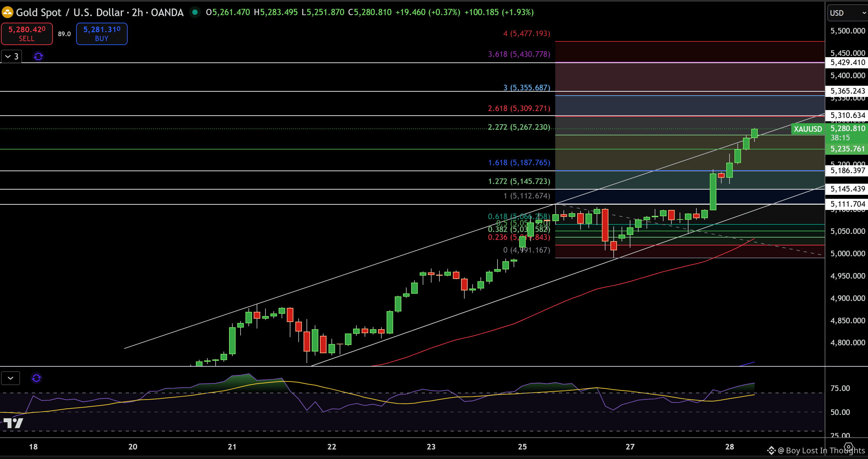Click the 5,235.761 green price label

(847, 149)
